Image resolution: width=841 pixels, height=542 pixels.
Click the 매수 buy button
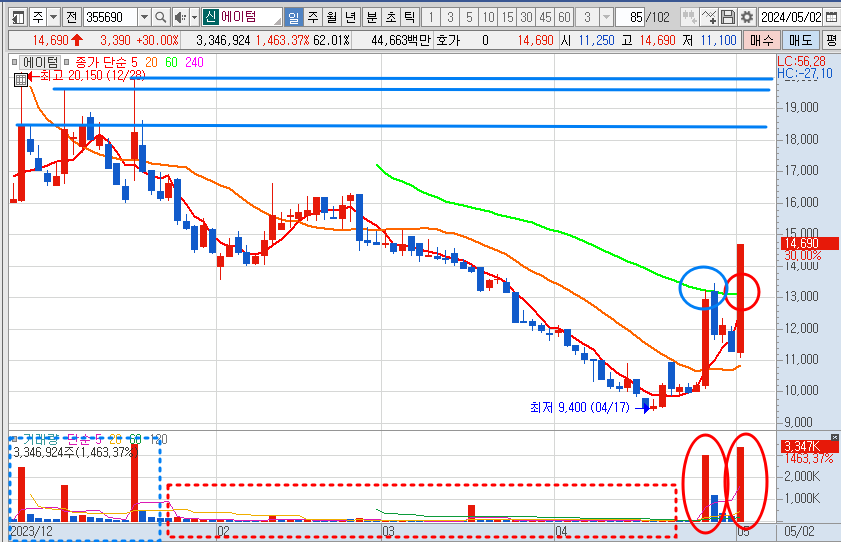pyautogui.click(x=762, y=40)
